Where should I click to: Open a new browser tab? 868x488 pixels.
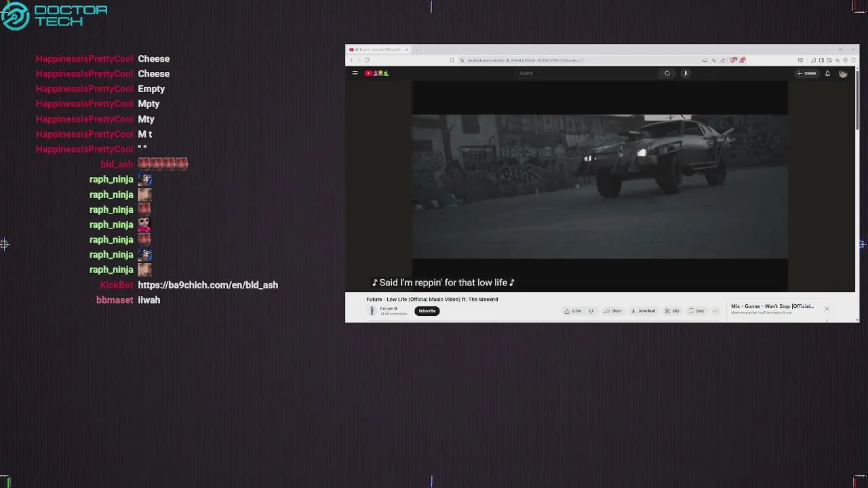tap(416, 49)
